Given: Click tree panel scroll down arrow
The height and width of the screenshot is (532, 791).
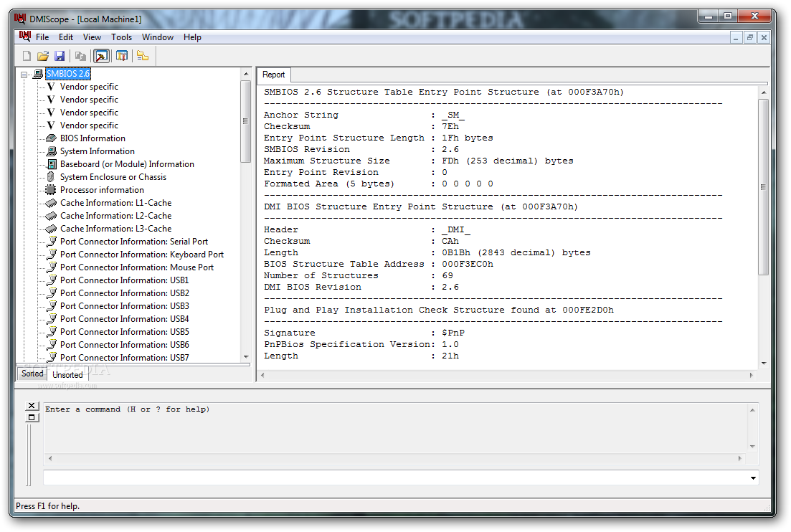Looking at the screenshot, I should (246, 356).
